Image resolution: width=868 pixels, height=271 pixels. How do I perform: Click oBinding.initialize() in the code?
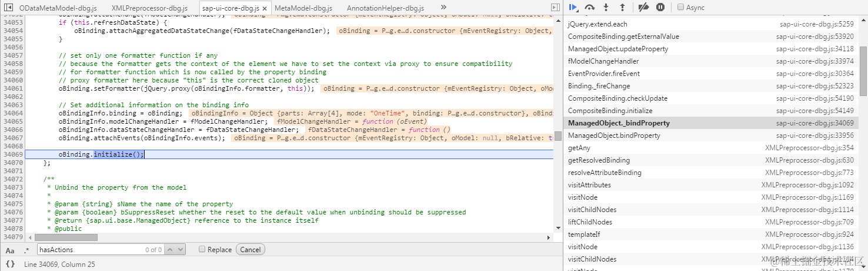click(101, 154)
